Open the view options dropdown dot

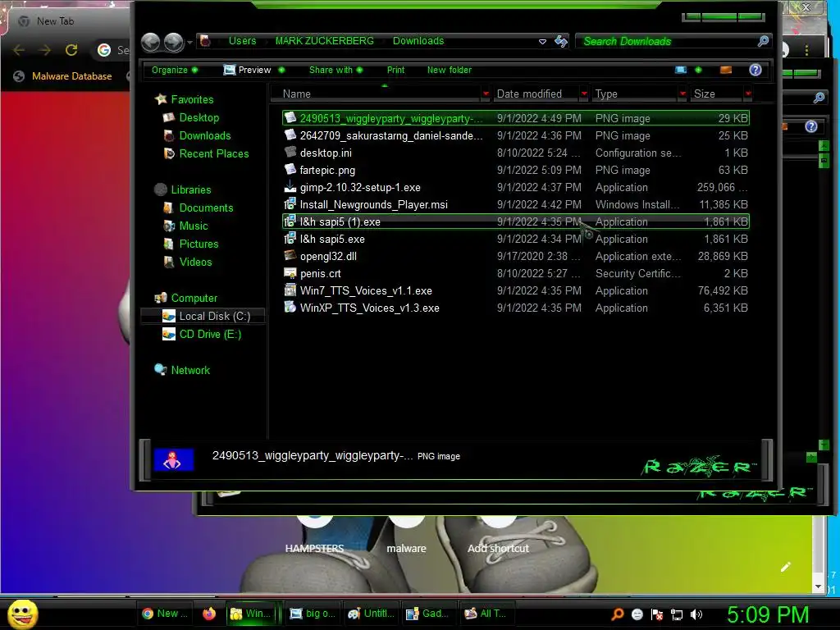pyautogui.click(x=699, y=70)
